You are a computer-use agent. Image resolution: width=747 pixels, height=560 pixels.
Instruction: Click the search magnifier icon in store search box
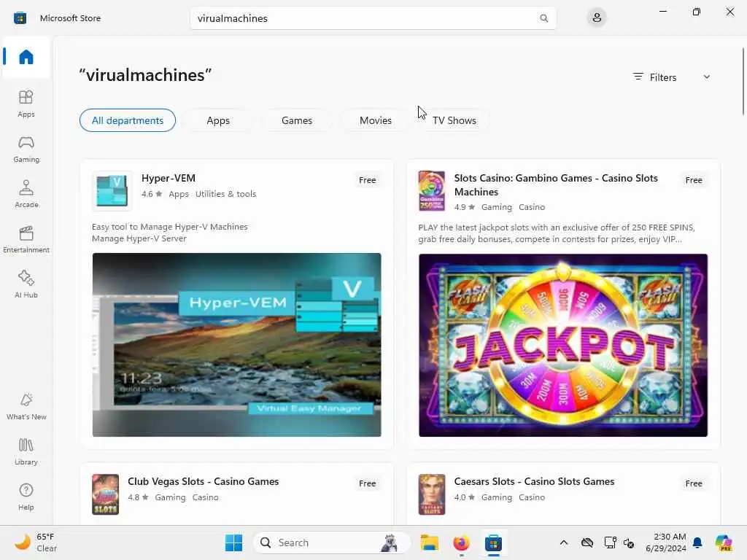(x=543, y=18)
